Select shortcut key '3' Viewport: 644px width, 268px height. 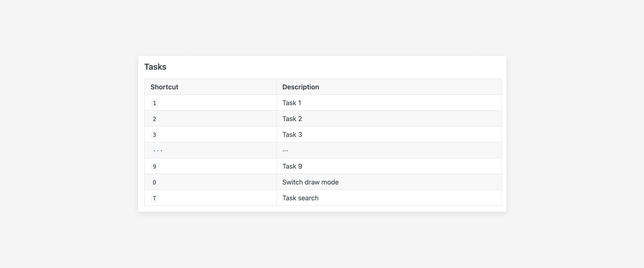[154, 135]
